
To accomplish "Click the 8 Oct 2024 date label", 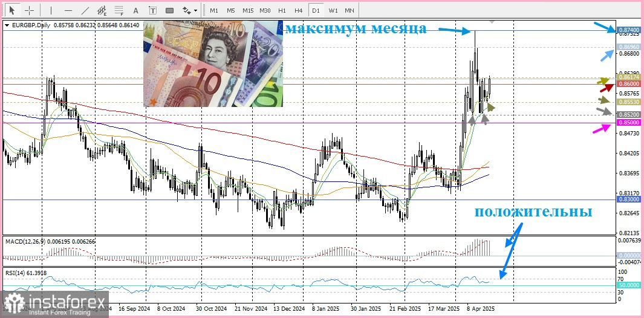I will 172,308.
